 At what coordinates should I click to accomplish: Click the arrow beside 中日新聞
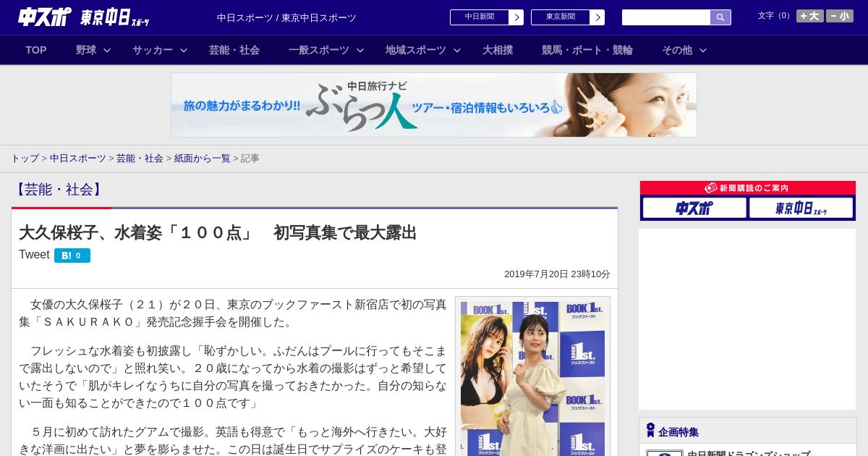[x=516, y=17]
